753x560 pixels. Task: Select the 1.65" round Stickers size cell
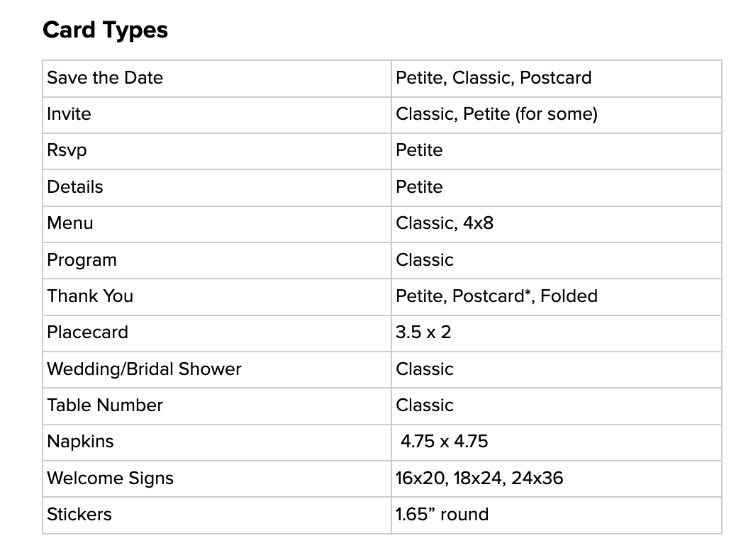[442, 515]
